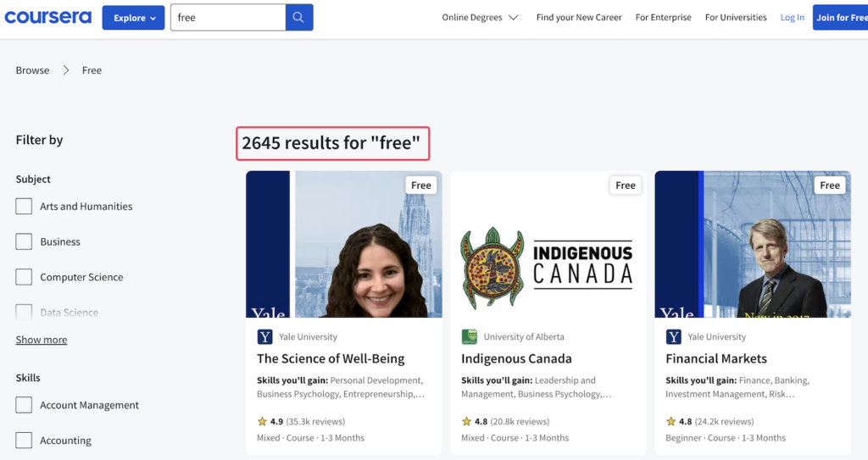Screen dimensions: 868x460
Task: Click the search field containing free
Action: tap(228, 17)
